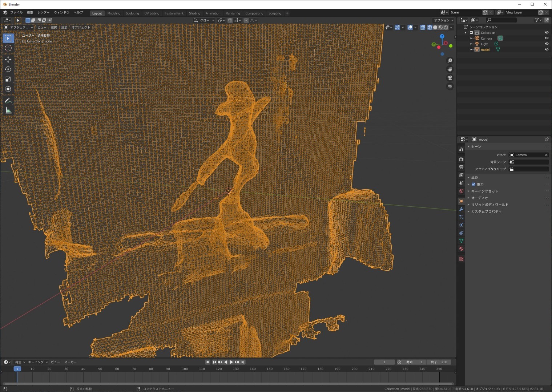Choose the Annotate pencil tool
This screenshot has width=552, height=392.
coord(8,101)
